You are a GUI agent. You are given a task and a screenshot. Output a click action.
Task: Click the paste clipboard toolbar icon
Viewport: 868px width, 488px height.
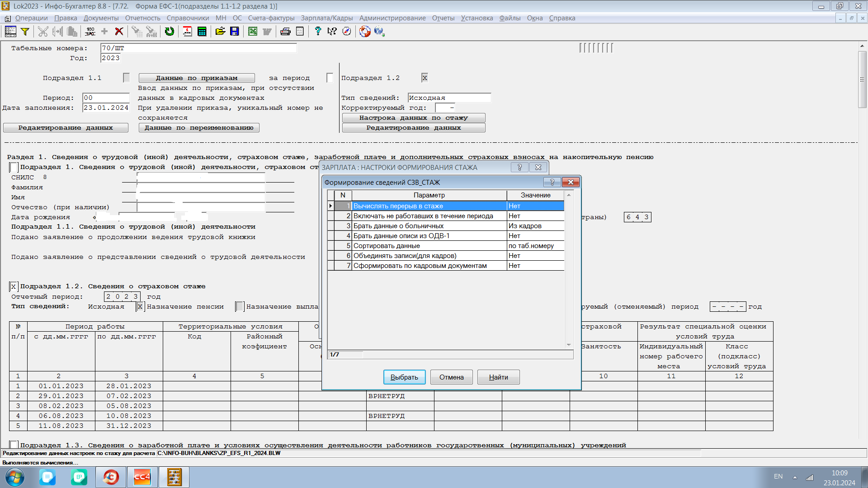coord(72,31)
